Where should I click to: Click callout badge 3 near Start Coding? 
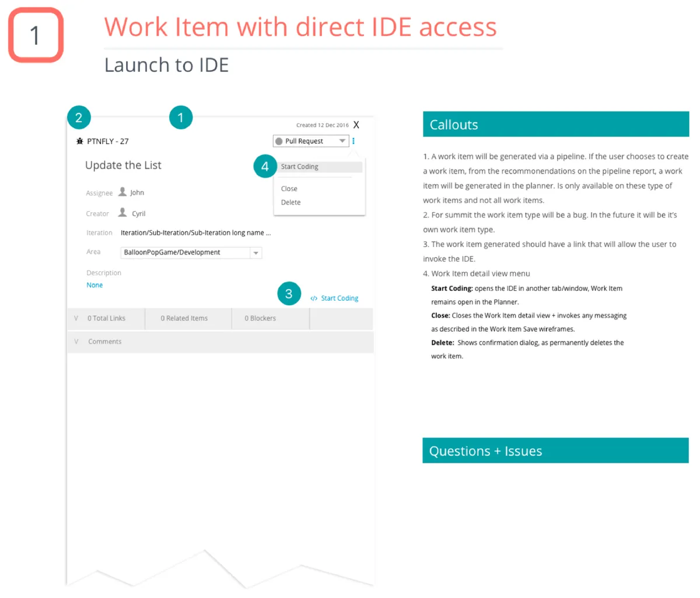[x=289, y=294]
